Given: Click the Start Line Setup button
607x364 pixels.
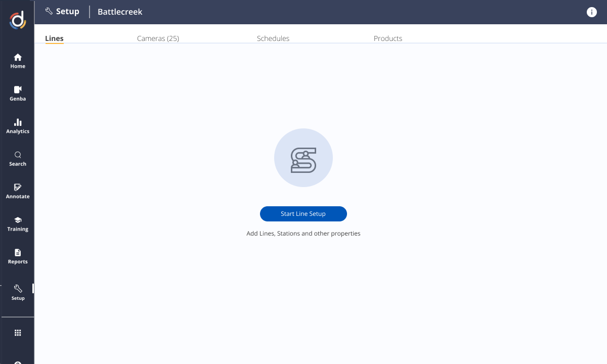Looking at the screenshot, I should tap(303, 214).
